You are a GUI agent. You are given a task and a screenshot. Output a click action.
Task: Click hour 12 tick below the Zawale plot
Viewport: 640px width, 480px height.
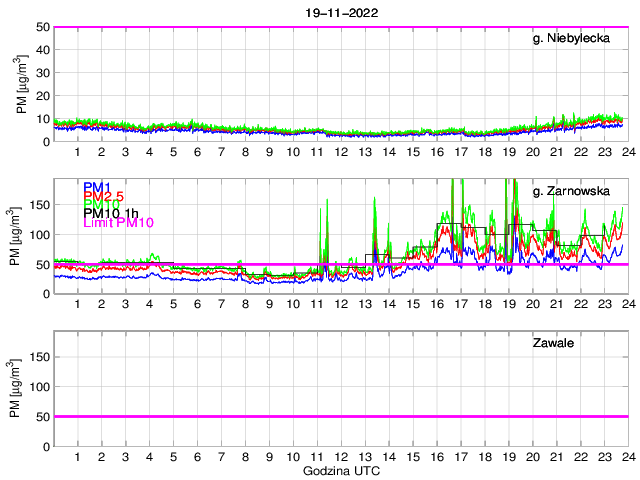340,457
